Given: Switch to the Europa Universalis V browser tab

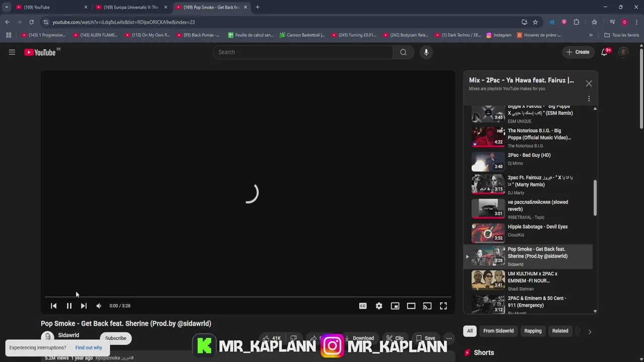Looking at the screenshot, I should point(132,7).
